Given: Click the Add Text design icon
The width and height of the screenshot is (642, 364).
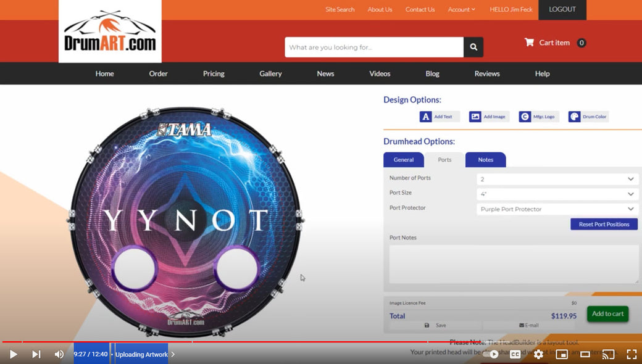Looking at the screenshot, I should [x=425, y=117].
